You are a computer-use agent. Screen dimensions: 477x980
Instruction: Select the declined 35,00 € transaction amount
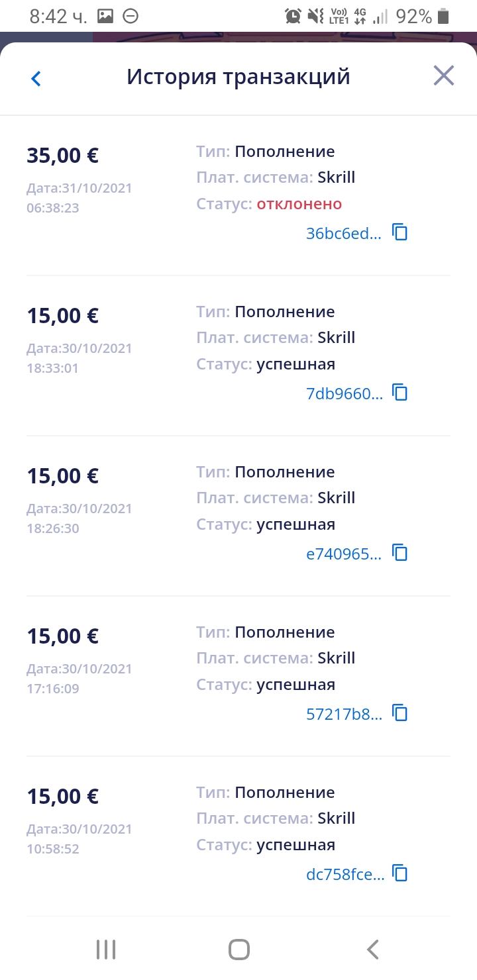click(x=62, y=156)
